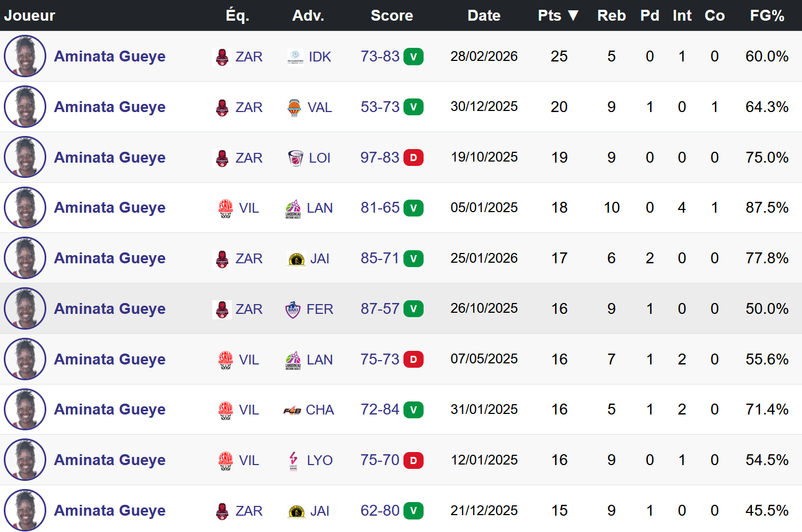Sort by the Reb column header

coord(611,15)
